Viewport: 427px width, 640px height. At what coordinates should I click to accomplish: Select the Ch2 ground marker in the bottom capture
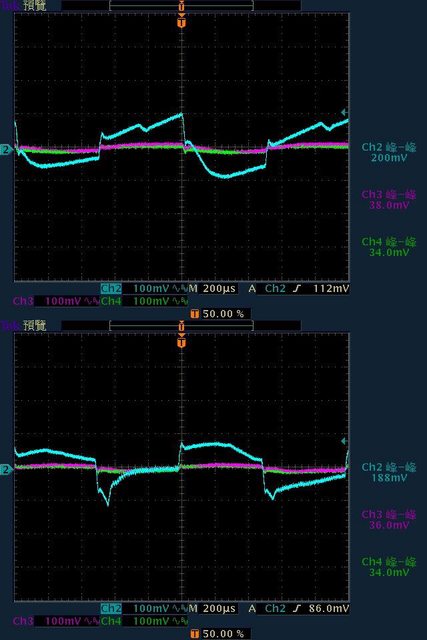pos(6,470)
